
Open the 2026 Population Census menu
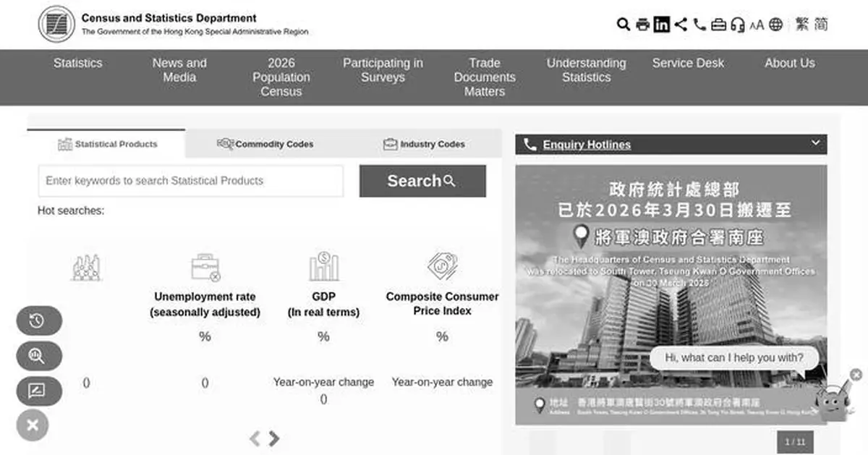(281, 77)
